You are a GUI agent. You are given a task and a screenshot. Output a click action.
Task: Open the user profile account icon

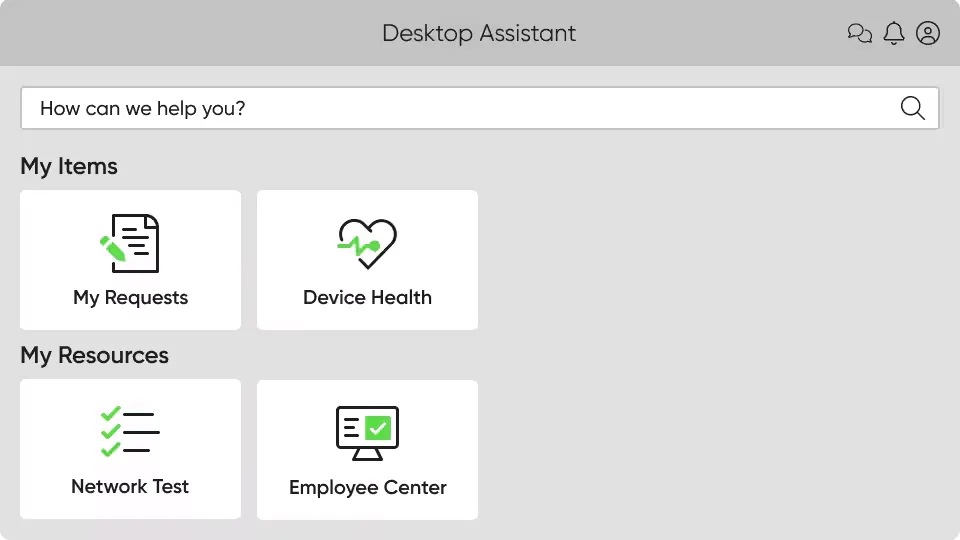(928, 33)
